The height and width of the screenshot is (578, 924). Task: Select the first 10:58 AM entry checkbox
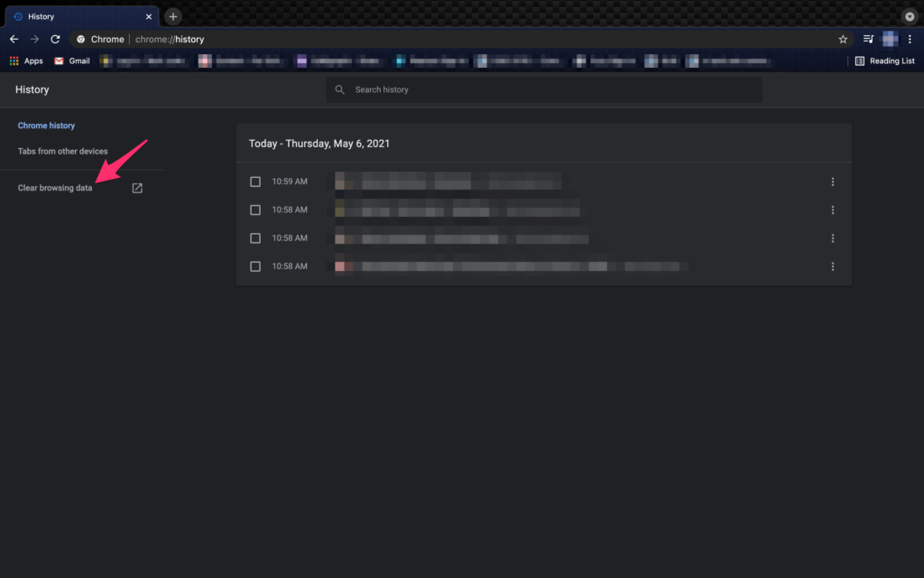255,210
